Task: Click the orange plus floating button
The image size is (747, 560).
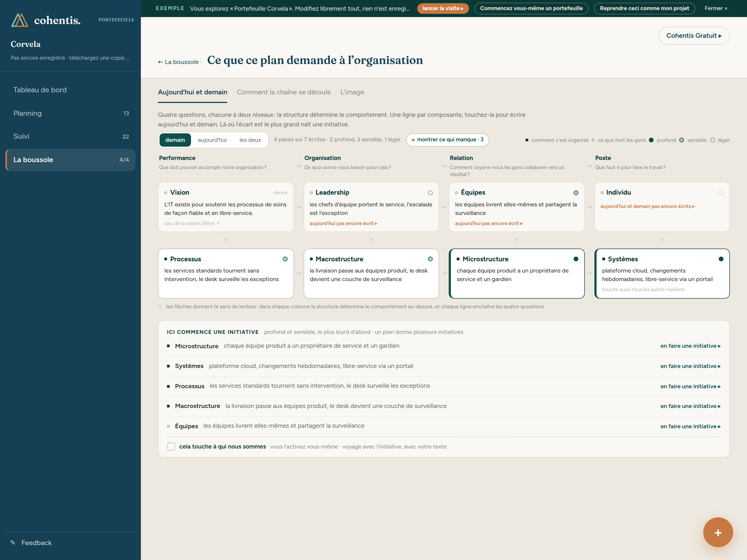Action: pyautogui.click(x=718, y=532)
